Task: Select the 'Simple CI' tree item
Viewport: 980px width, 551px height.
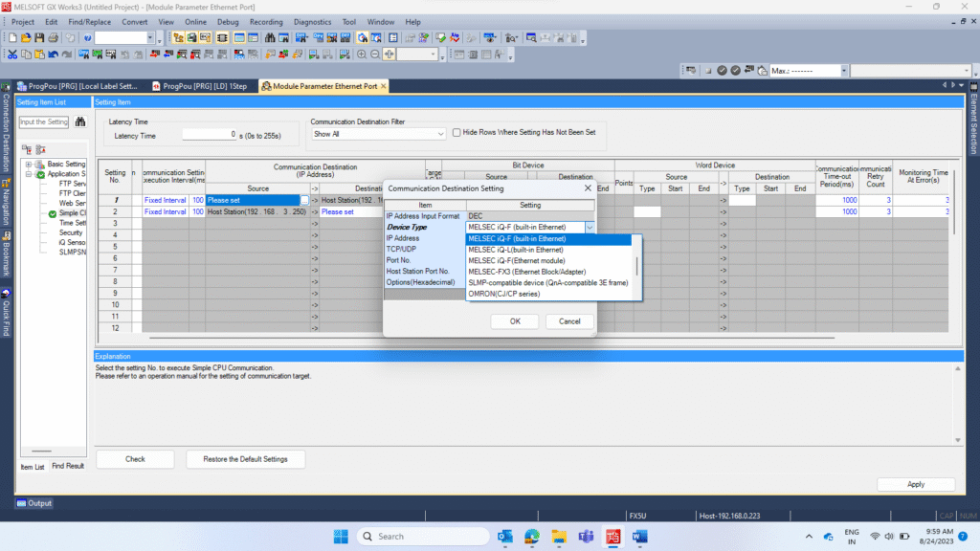Action: tap(72, 213)
